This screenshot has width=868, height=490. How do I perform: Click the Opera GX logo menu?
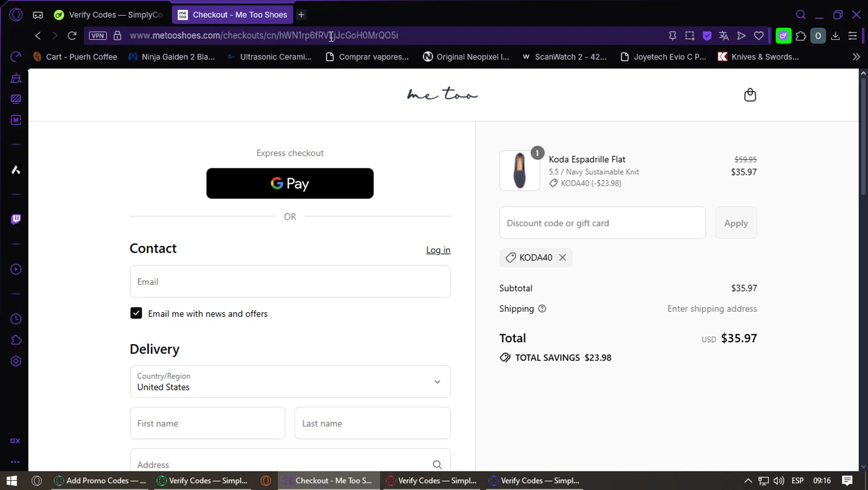pyautogui.click(x=16, y=15)
